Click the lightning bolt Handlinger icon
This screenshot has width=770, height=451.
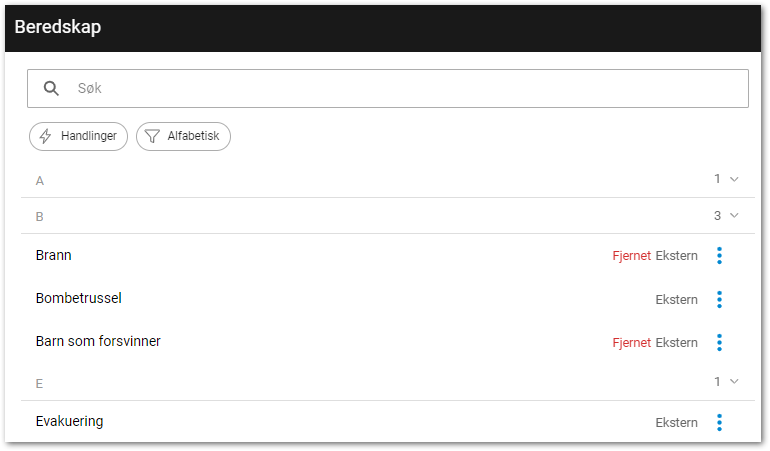coord(46,137)
